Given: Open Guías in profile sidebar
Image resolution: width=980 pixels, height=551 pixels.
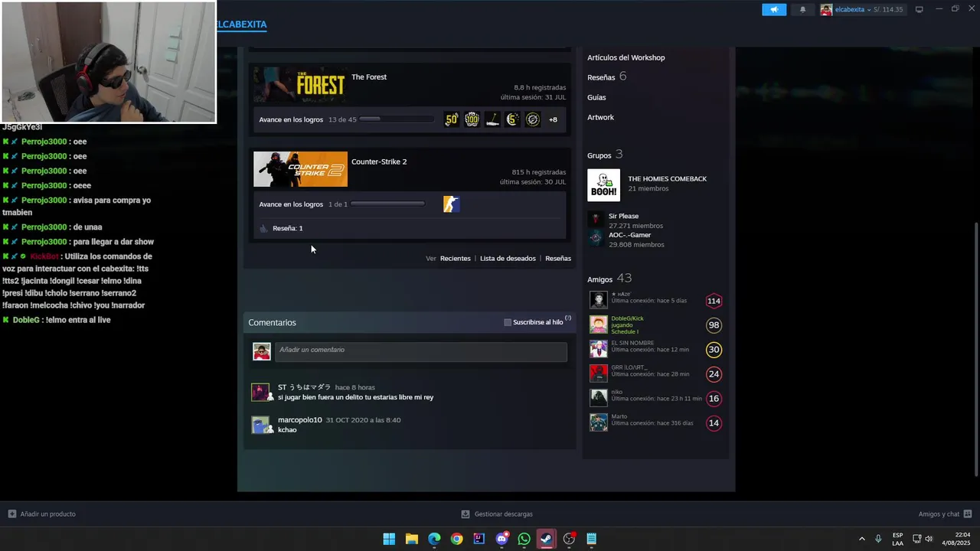Looking at the screenshot, I should pyautogui.click(x=596, y=97).
